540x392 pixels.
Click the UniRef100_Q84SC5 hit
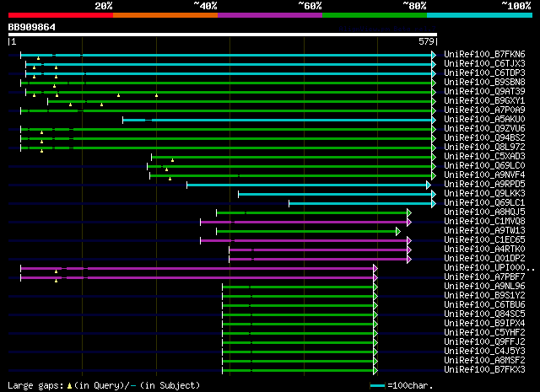484,314
